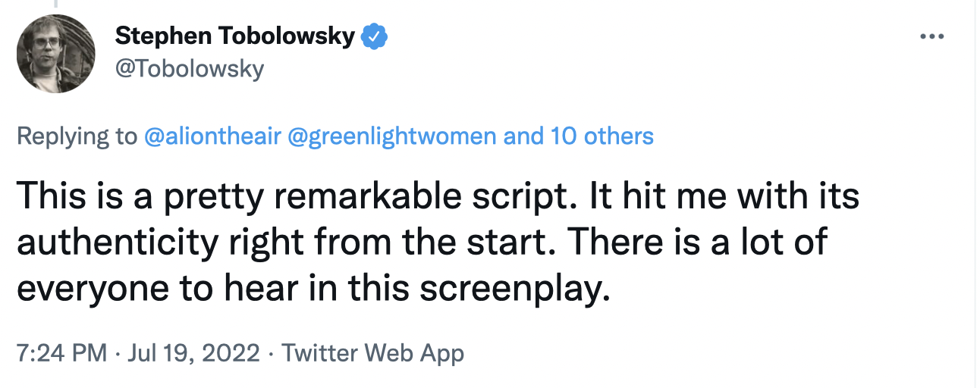Open Stephen Tobolowsky's profile picture
Screen dimensions: 980x388
[55, 54]
